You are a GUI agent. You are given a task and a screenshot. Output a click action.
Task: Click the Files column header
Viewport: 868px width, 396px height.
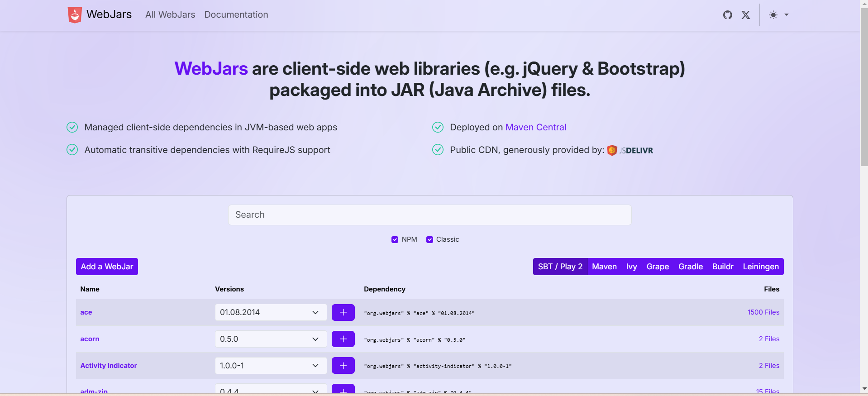pos(772,289)
